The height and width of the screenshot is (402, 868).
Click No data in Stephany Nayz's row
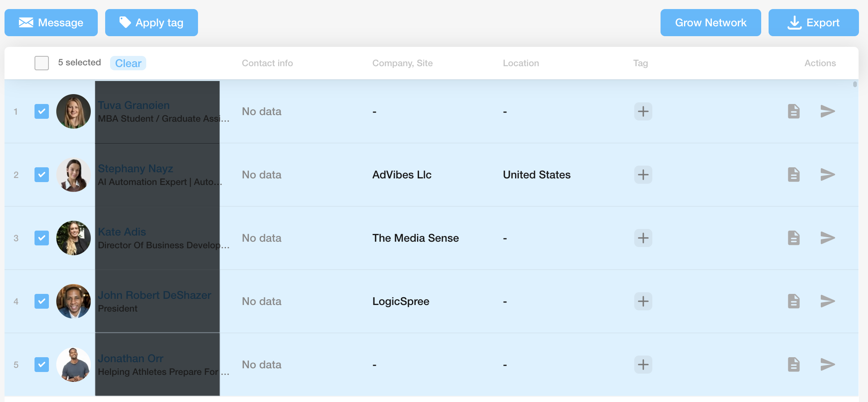pyautogui.click(x=261, y=175)
